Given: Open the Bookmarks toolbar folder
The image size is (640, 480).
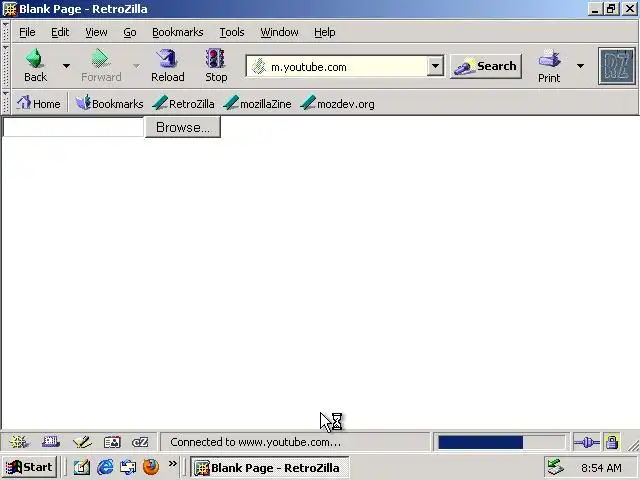Looking at the screenshot, I should coord(109,104).
